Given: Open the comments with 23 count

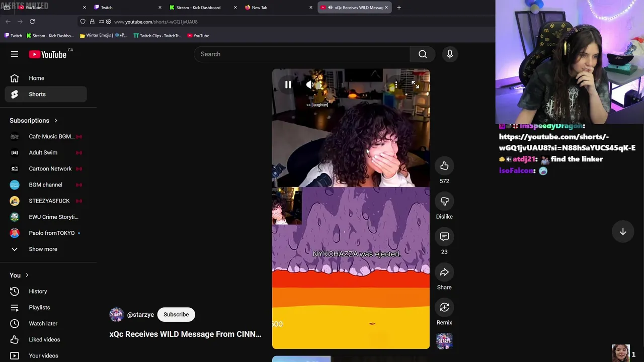Looking at the screenshot, I should point(444,237).
